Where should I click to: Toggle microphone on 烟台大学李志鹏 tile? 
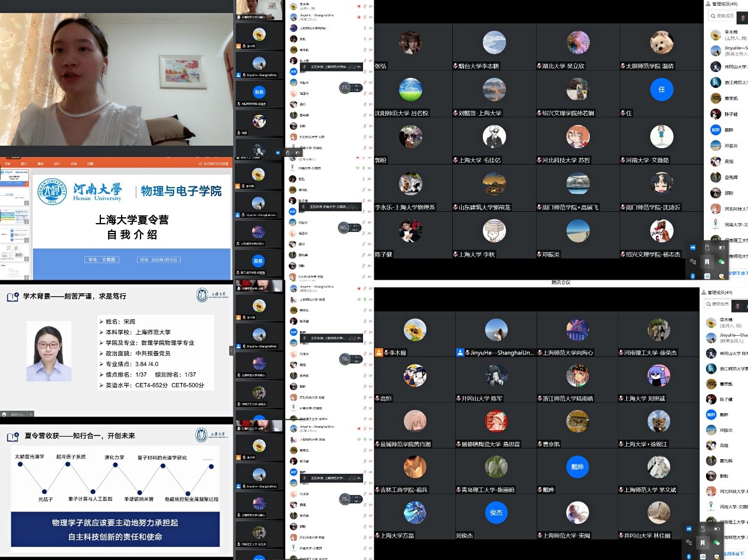click(456, 67)
